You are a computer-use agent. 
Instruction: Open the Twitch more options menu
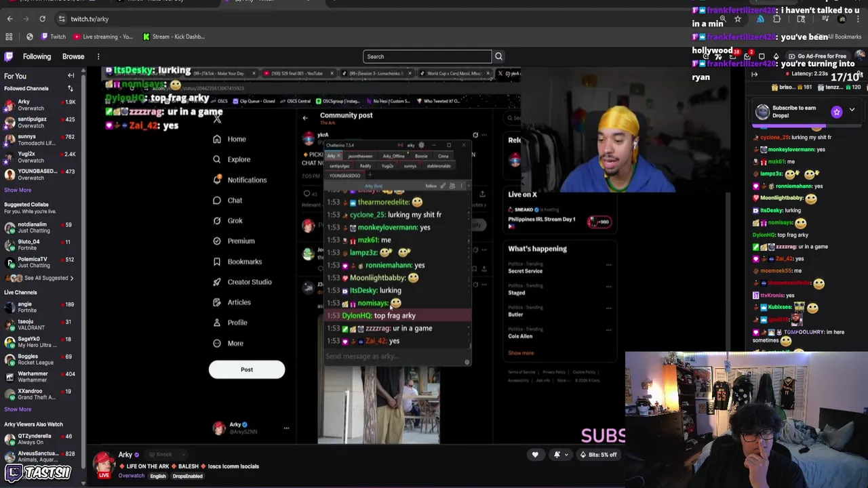click(98, 57)
